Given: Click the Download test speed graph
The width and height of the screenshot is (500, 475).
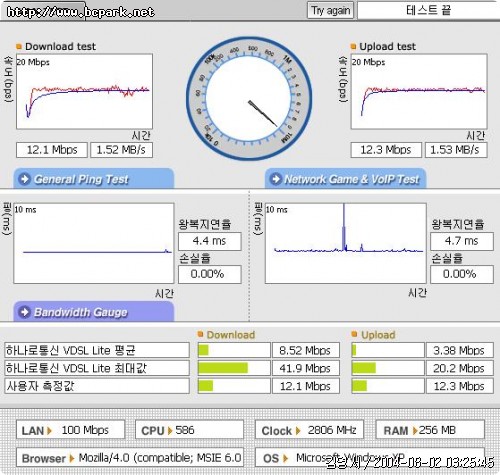Looking at the screenshot, I should pos(84,91).
